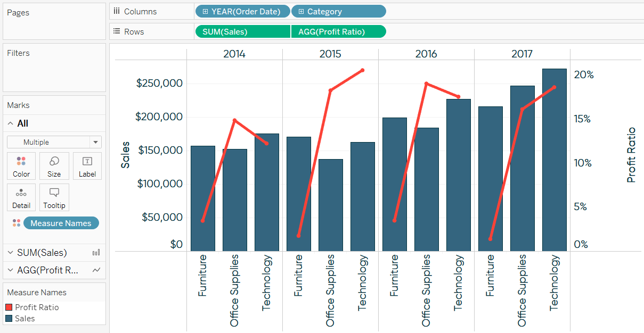The height and width of the screenshot is (333, 644).
Task: Open the Color shelf on the Marks card
Action: tap(21, 165)
